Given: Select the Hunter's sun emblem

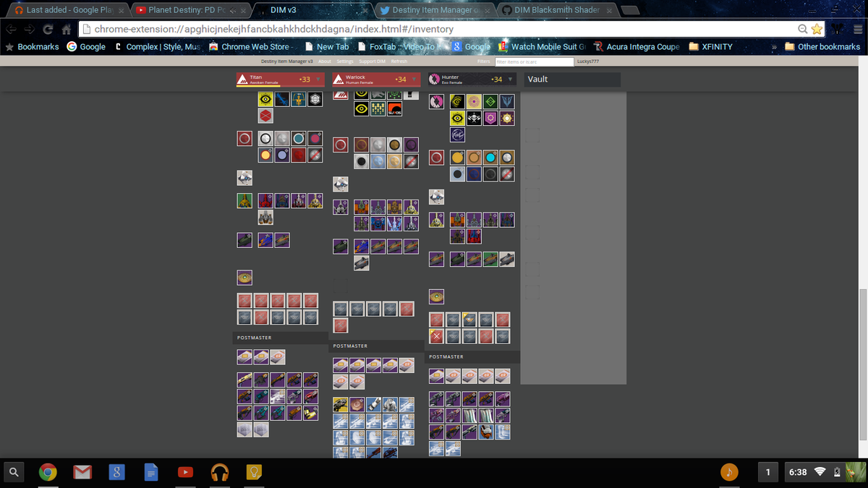Looking at the screenshot, I should tap(508, 118).
